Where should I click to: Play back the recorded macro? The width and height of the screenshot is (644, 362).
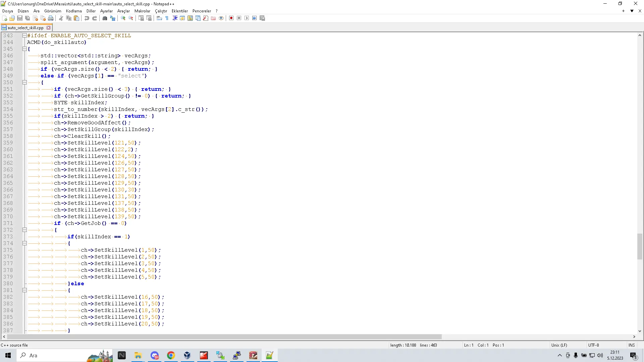coord(247,18)
